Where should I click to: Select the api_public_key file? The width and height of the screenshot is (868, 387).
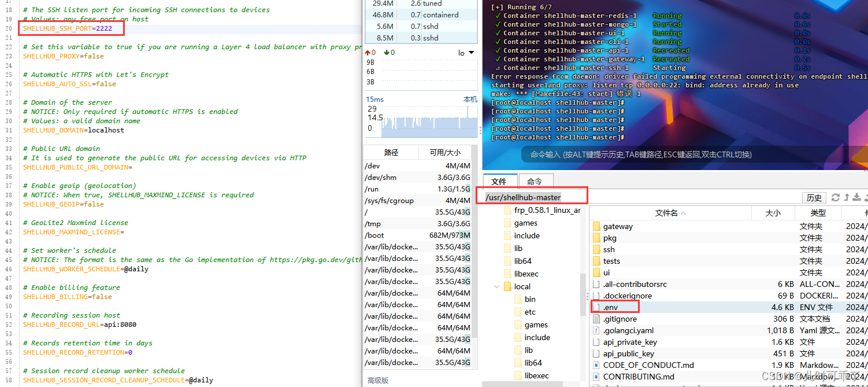tap(628, 353)
